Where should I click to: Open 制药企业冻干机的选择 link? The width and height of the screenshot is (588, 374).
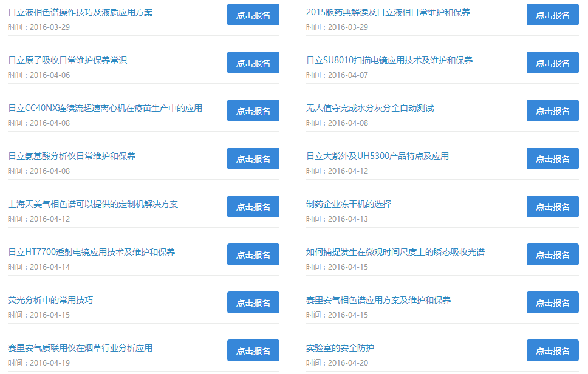tap(349, 204)
